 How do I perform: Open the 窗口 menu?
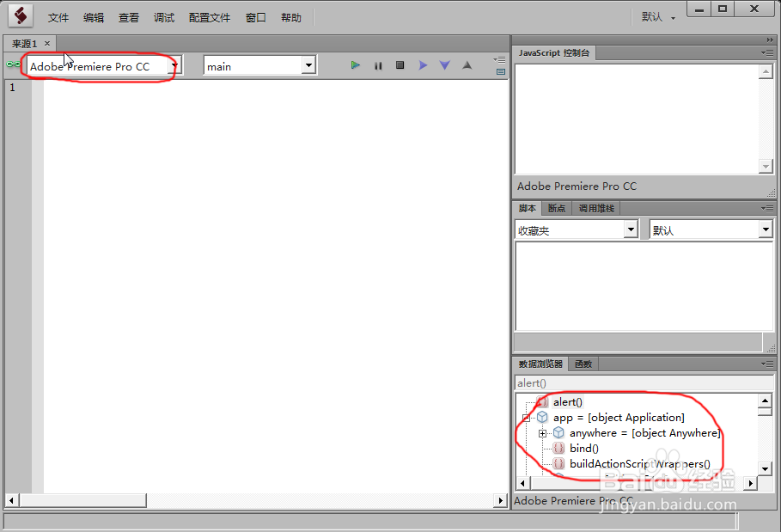256,18
